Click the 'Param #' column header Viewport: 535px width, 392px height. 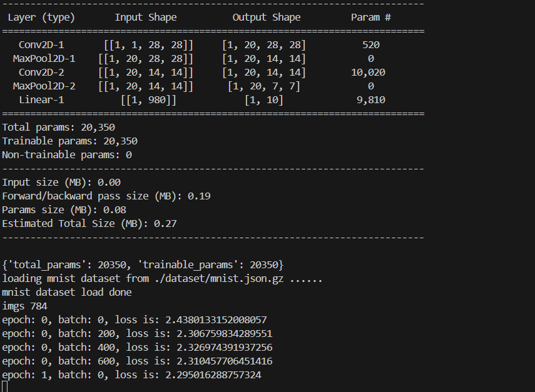(371, 18)
